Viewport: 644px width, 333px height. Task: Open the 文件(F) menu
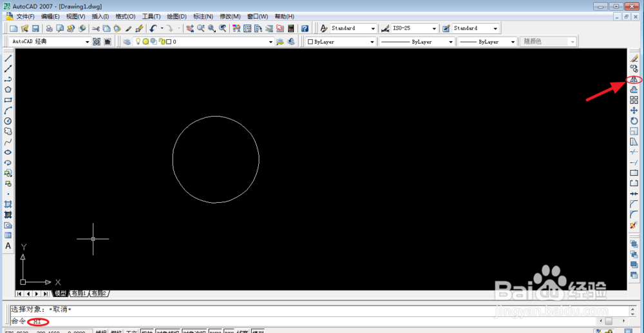pos(24,16)
